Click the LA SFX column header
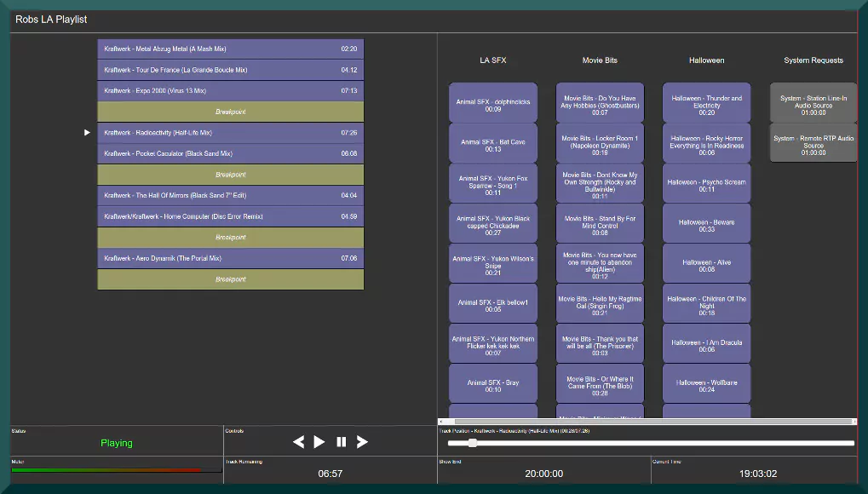The width and height of the screenshot is (868, 494). pyautogui.click(x=492, y=60)
